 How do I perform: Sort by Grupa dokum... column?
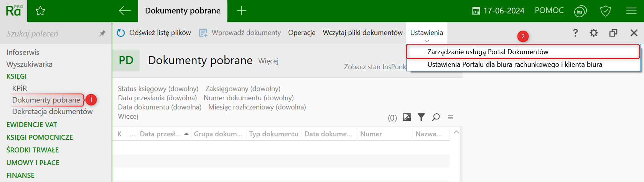[x=218, y=134]
